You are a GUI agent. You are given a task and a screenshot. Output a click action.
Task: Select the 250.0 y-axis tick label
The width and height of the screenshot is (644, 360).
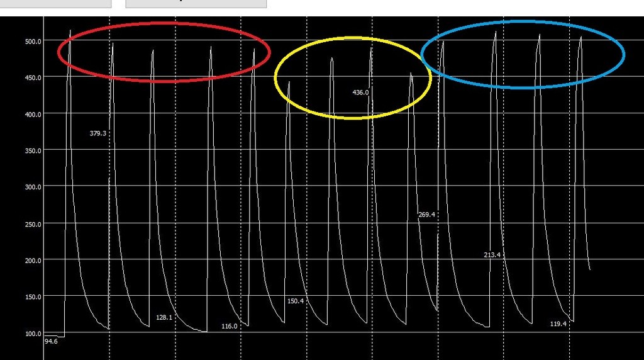click(33, 224)
